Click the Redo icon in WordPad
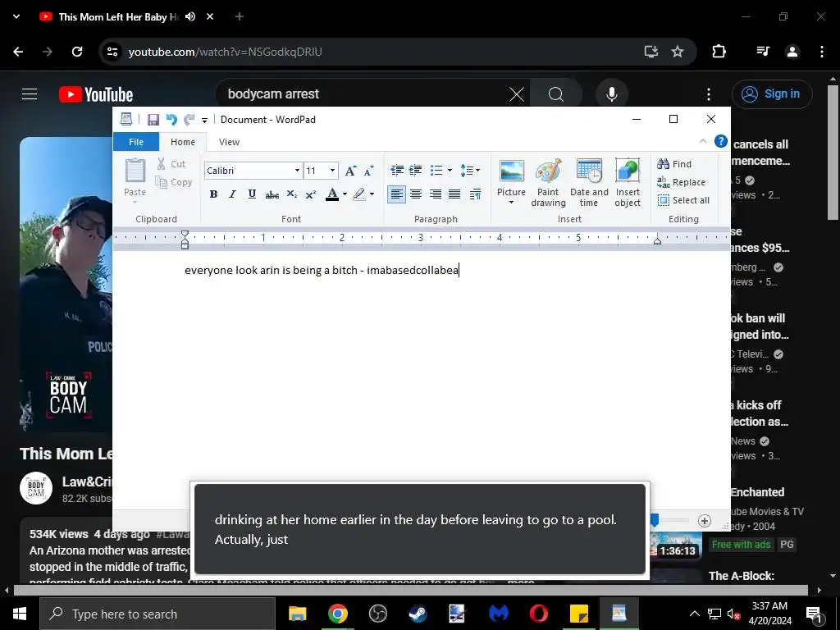 [x=189, y=120]
